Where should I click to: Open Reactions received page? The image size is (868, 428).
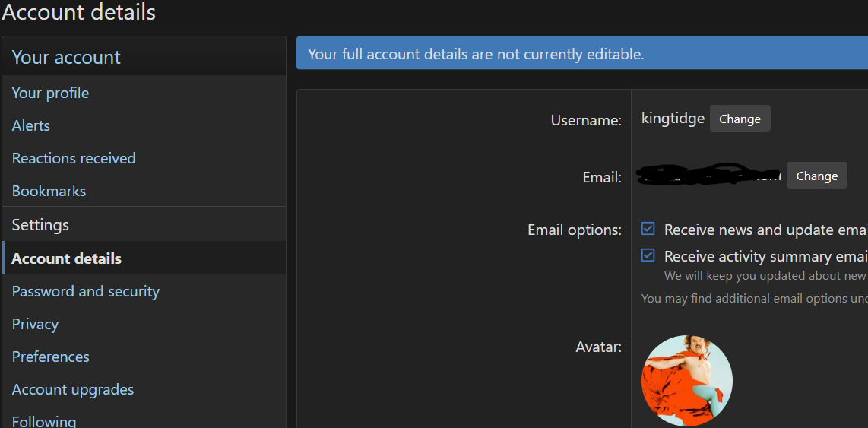click(x=74, y=158)
